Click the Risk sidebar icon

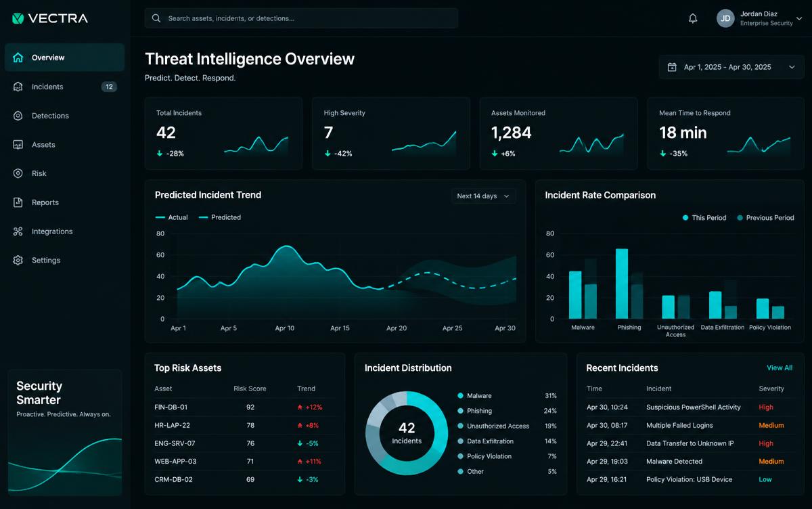[x=18, y=173]
